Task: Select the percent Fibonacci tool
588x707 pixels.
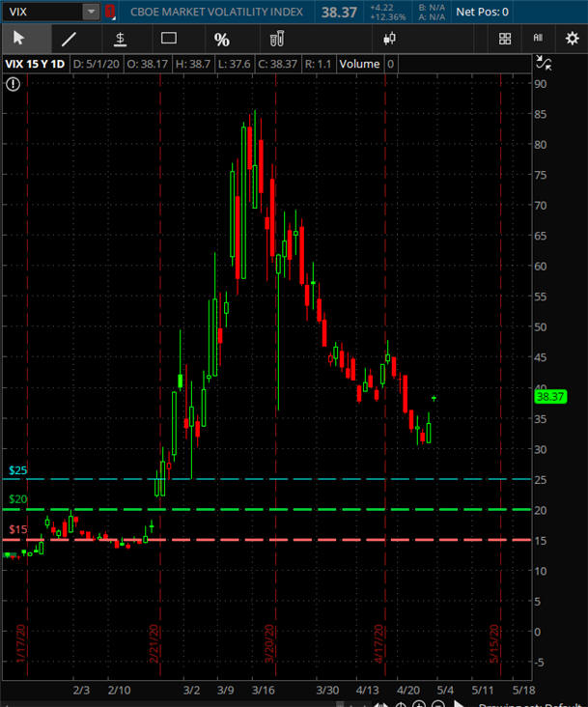Action: tap(221, 40)
